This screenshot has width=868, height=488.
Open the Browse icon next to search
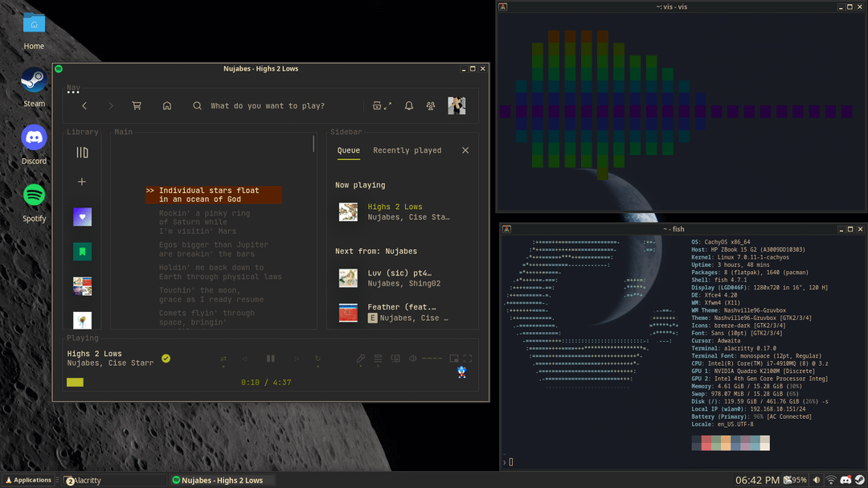coord(376,106)
